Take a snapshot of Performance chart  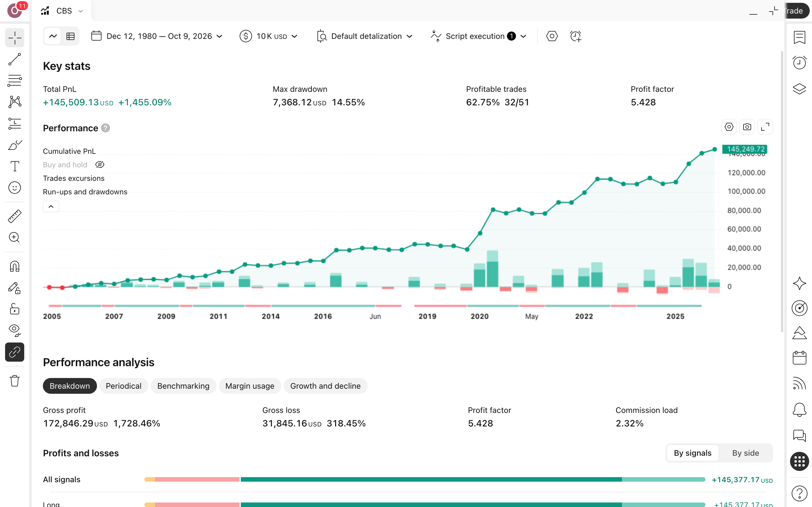[x=747, y=127]
